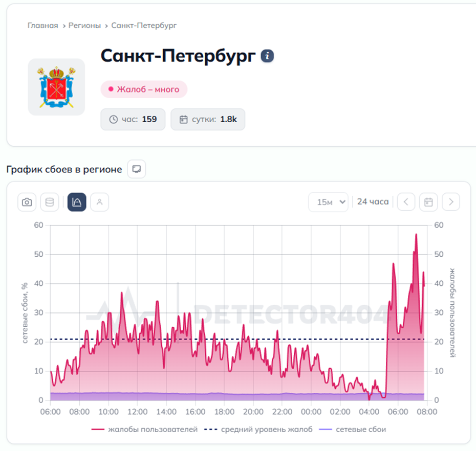
Task: Open the info icon beside Санкт-Петербург title
Action: (x=267, y=56)
